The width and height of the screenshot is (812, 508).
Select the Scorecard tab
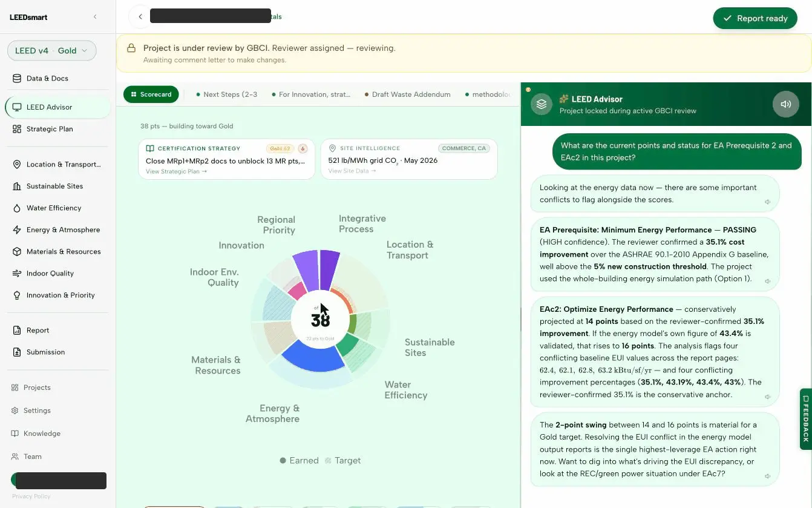(151, 94)
